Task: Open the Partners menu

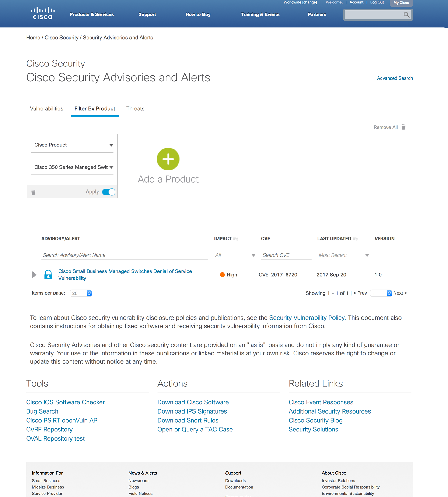Action: [317, 14]
